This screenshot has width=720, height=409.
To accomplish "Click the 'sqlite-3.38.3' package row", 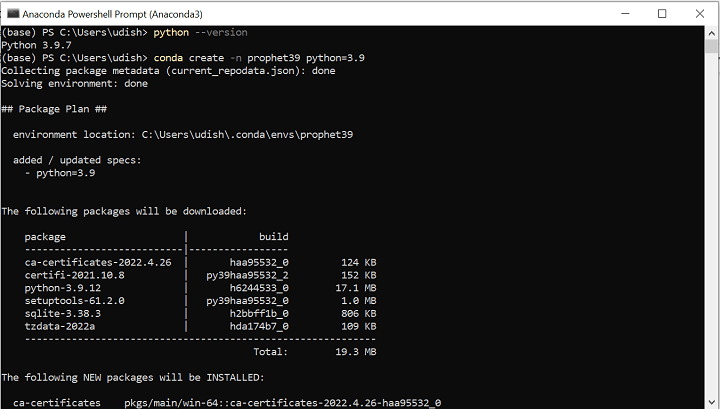I will pos(200,314).
